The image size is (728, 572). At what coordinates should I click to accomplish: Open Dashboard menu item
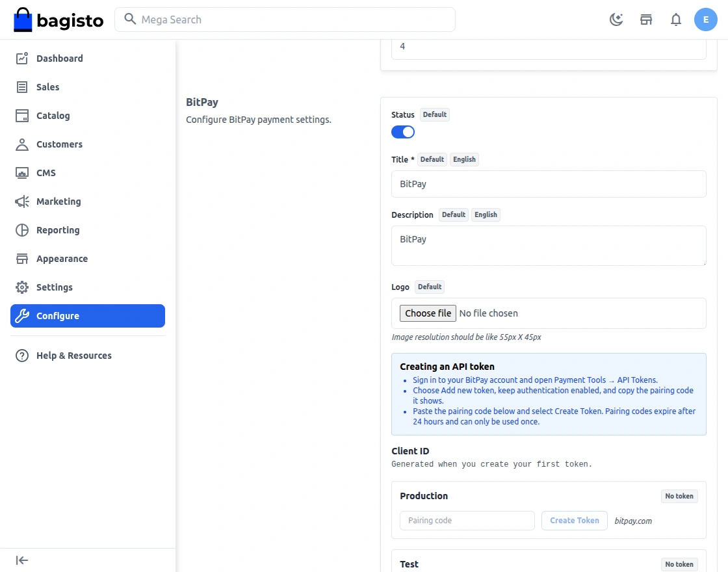point(88,58)
